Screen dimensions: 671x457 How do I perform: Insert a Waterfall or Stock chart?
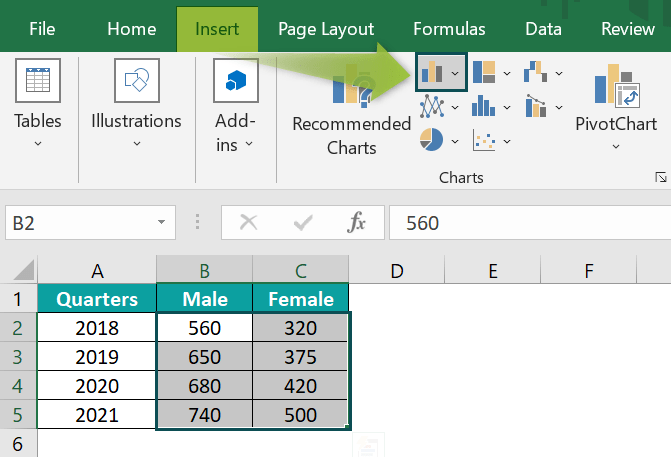[535, 72]
